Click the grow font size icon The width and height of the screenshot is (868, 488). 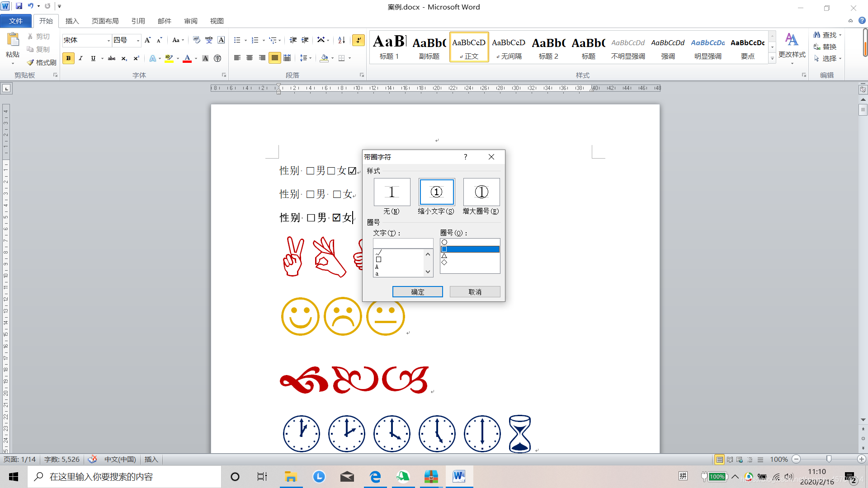147,40
